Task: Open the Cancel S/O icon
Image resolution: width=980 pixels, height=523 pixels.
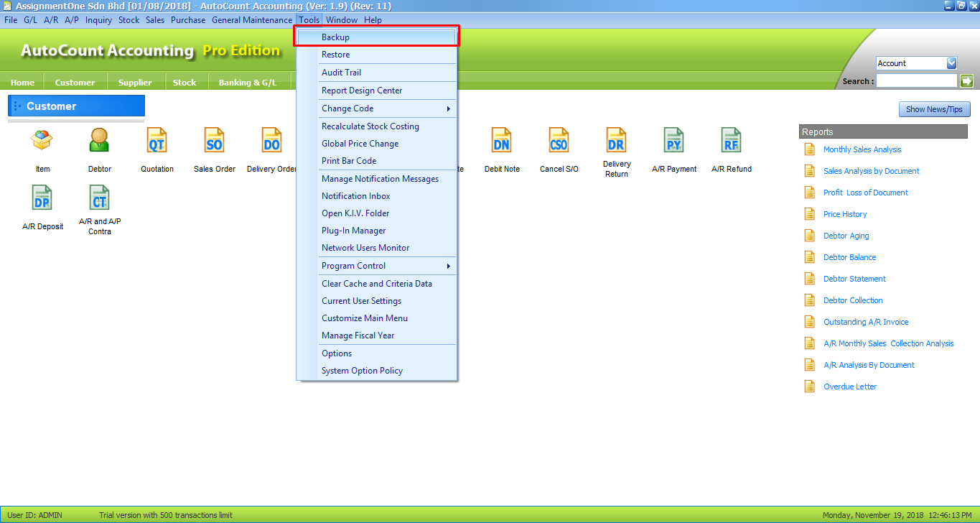Action: click(559, 140)
